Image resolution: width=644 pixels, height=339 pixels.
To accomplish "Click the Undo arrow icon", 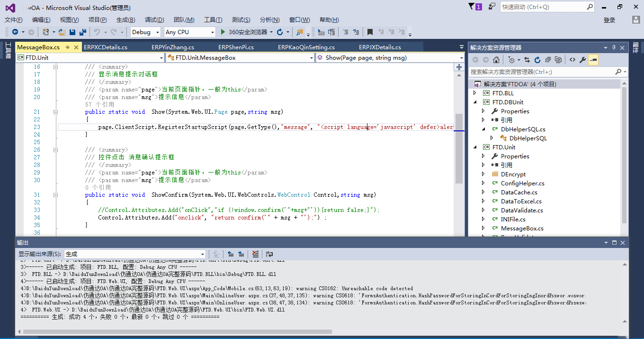I will point(97,32).
